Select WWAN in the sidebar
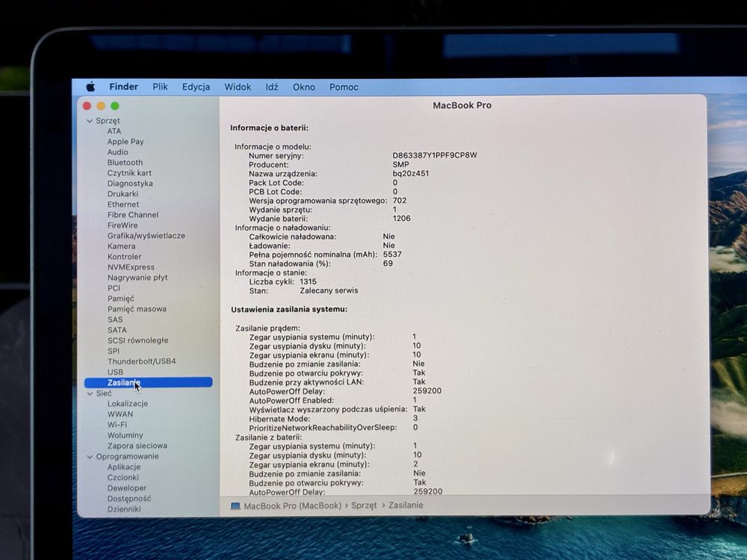The height and width of the screenshot is (560, 747). [x=120, y=414]
